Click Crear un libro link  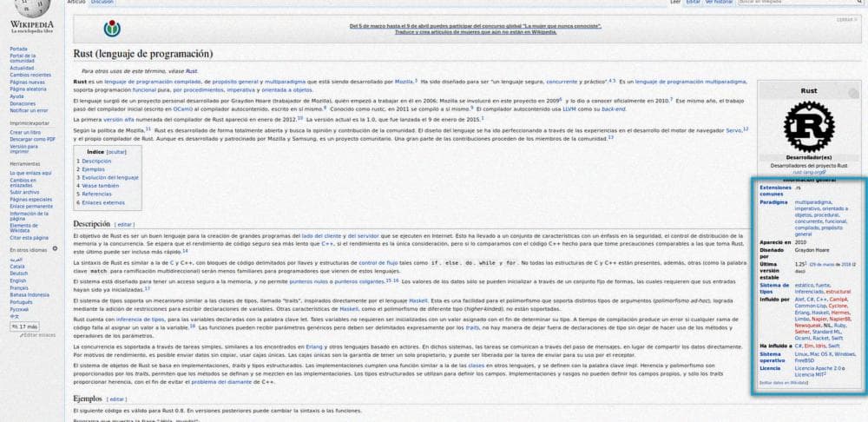tap(25, 133)
